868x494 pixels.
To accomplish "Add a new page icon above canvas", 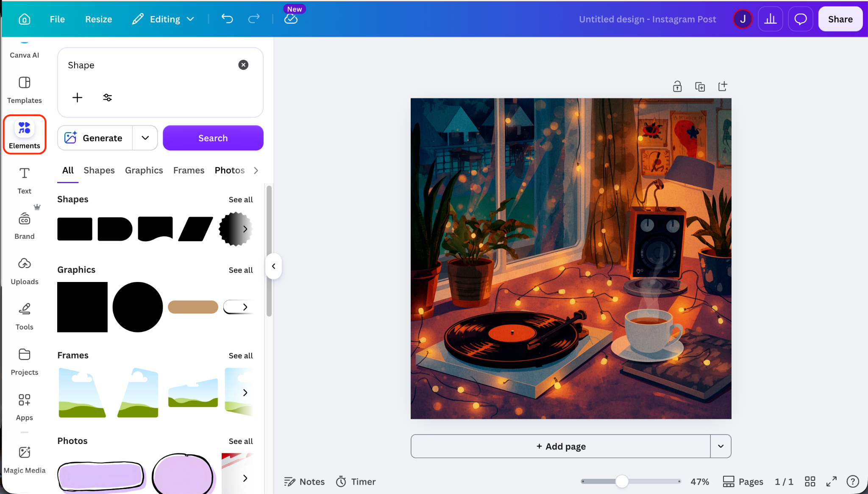I will click(x=723, y=87).
